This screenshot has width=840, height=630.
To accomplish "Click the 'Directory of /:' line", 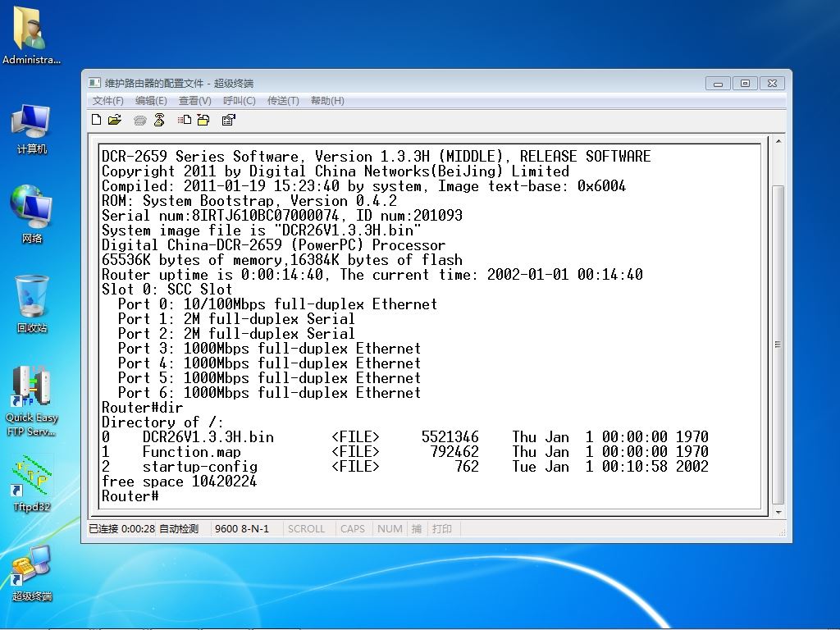I will pyautogui.click(x=162, y=422).
